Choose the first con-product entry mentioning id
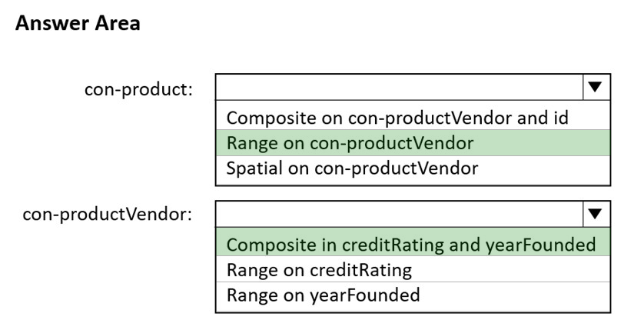Viewport: 644px width, 330px height. pos(413,118)
